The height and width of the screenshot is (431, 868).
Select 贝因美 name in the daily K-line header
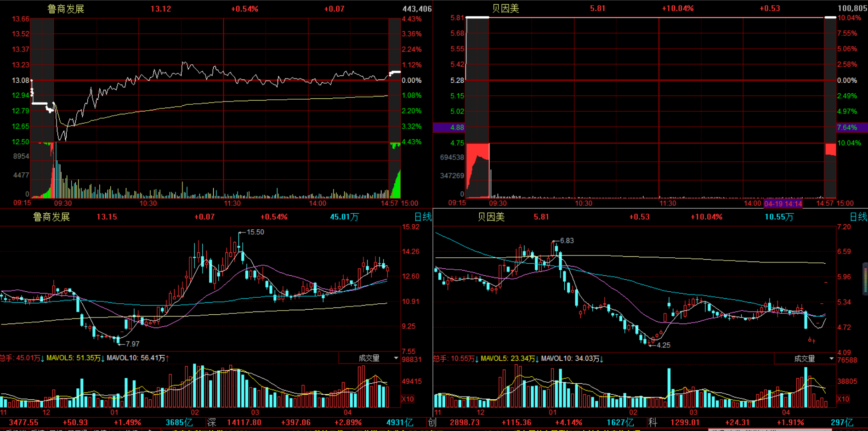tap(491, 217)
